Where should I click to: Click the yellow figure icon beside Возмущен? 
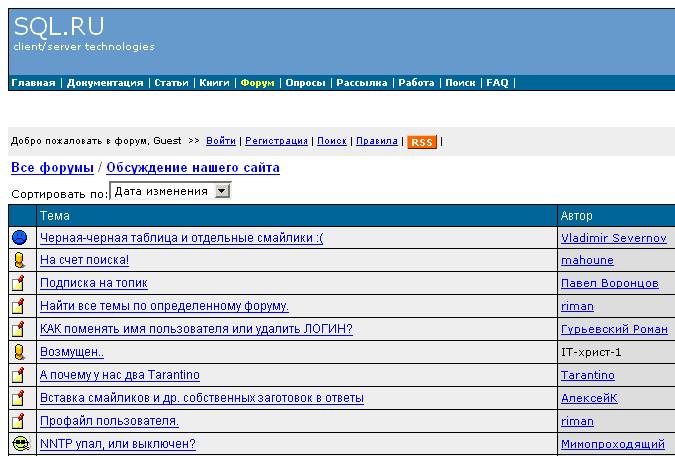tap(19, 352)
